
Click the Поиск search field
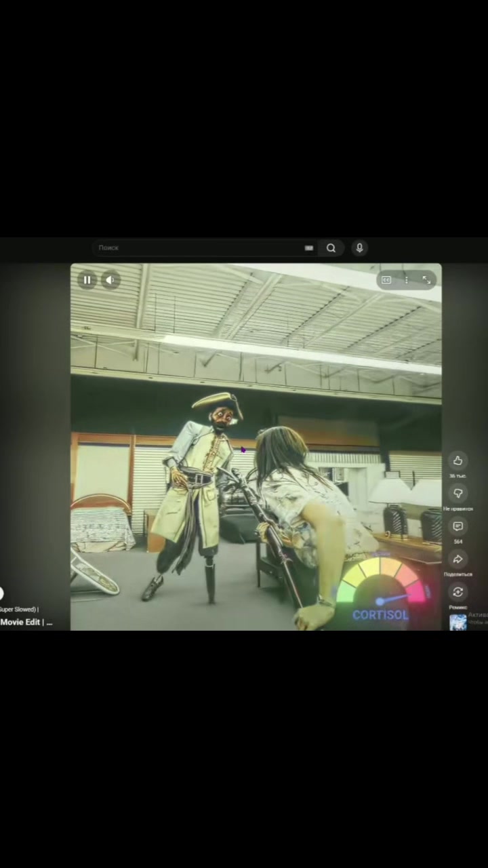tap(200, 248)
